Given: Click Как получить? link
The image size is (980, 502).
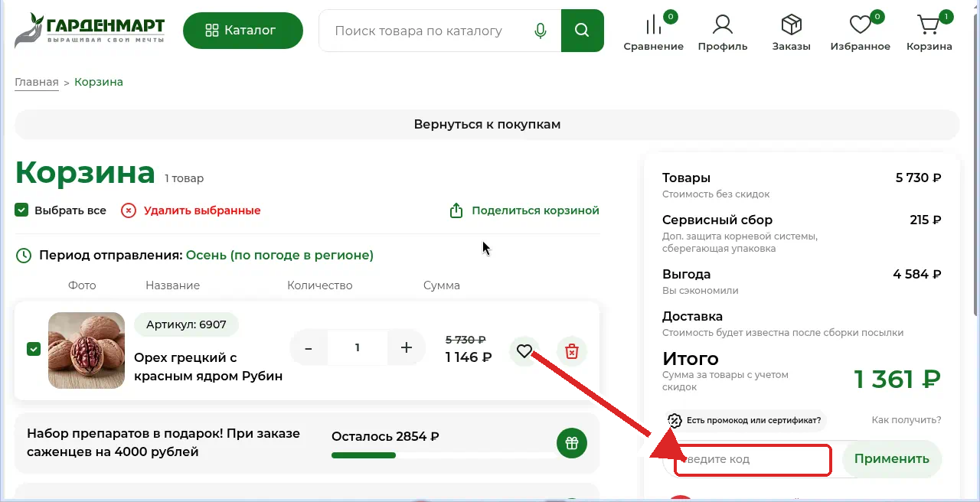Looking at the screenshot, I should point(906,420).
